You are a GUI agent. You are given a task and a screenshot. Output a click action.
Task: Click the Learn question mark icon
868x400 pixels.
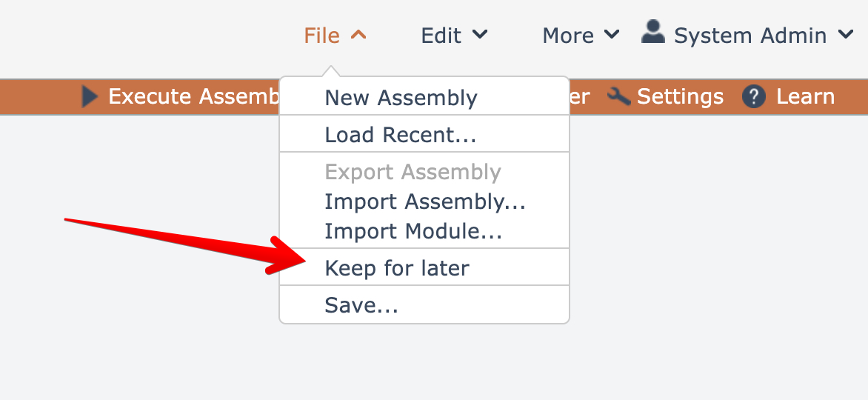(x=753, y=97)
